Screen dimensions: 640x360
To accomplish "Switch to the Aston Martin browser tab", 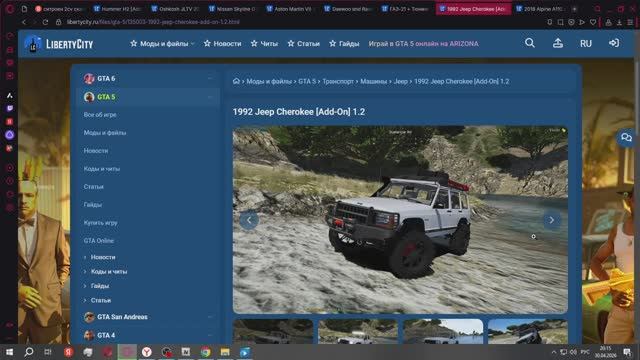I will point(290,9).
